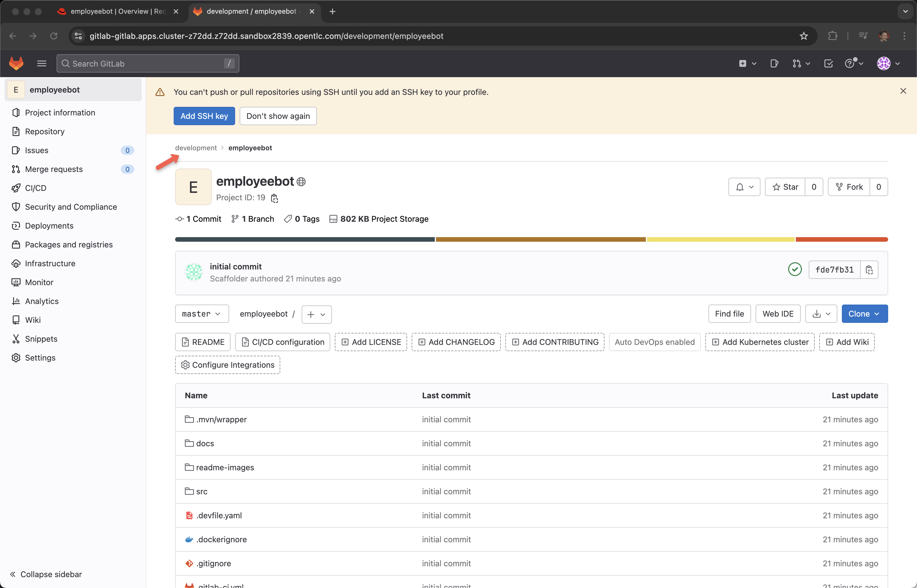This screenshot has height=588, width=917.
Task: Copy the project ID clipboard icon
Action: pos(275,198)
